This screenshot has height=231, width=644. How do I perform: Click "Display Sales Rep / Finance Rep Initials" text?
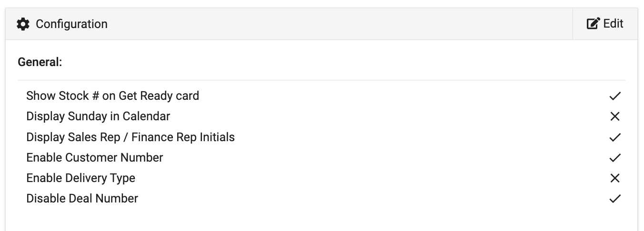[x=131, y=137]
